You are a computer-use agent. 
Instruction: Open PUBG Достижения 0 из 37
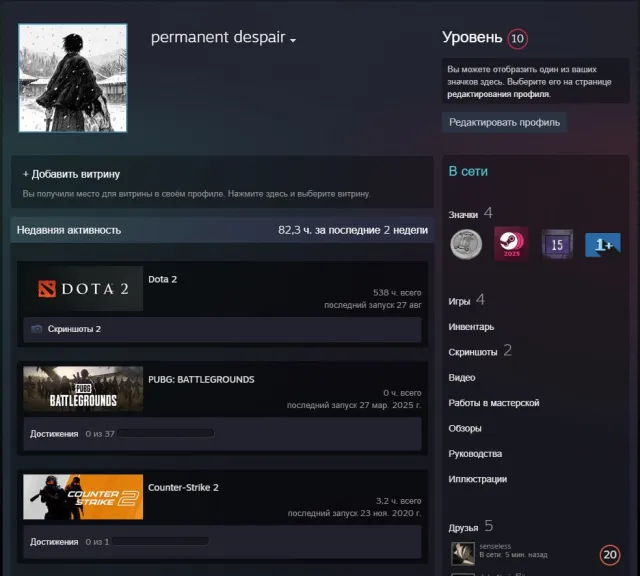point(72,434)
